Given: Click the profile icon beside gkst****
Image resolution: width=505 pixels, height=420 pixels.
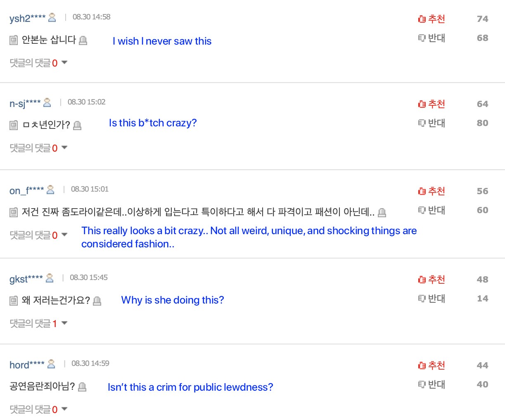Looking at the screenshot, I should (50, 278).
